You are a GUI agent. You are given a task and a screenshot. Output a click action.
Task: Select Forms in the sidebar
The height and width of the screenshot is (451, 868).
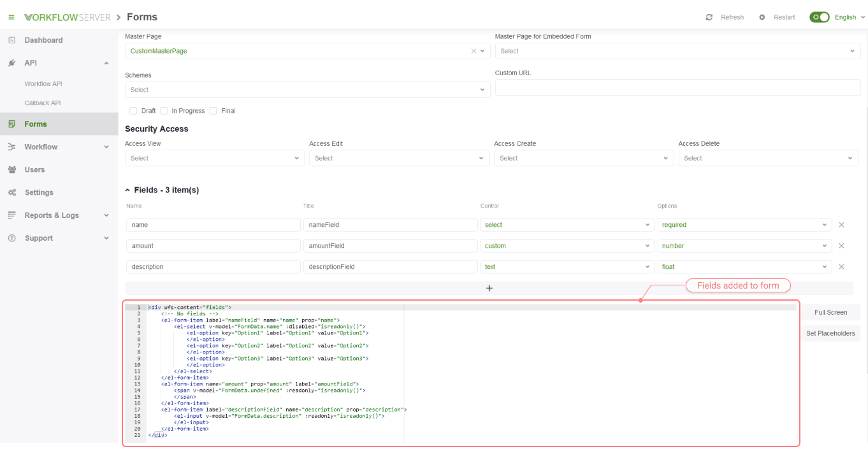point(36,124)
